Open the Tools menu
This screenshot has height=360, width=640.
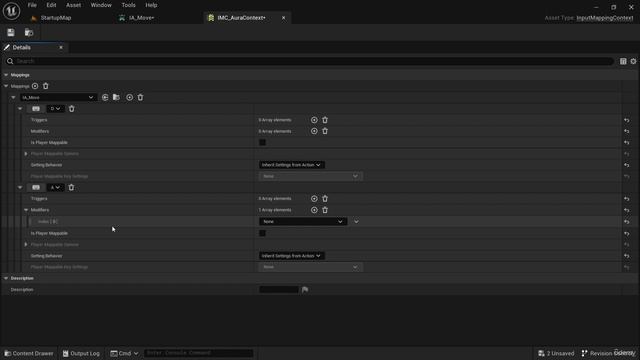128,5
